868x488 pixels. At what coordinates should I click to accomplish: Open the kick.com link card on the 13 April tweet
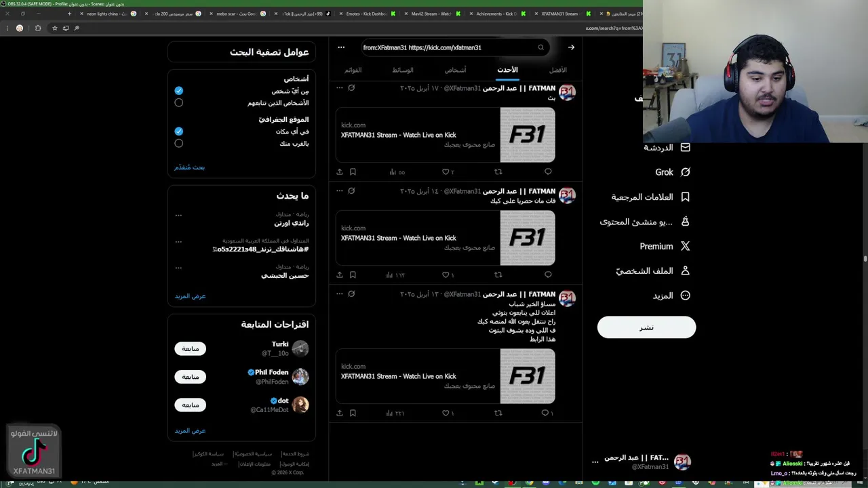pyautogui.click(x=446, y=376)
